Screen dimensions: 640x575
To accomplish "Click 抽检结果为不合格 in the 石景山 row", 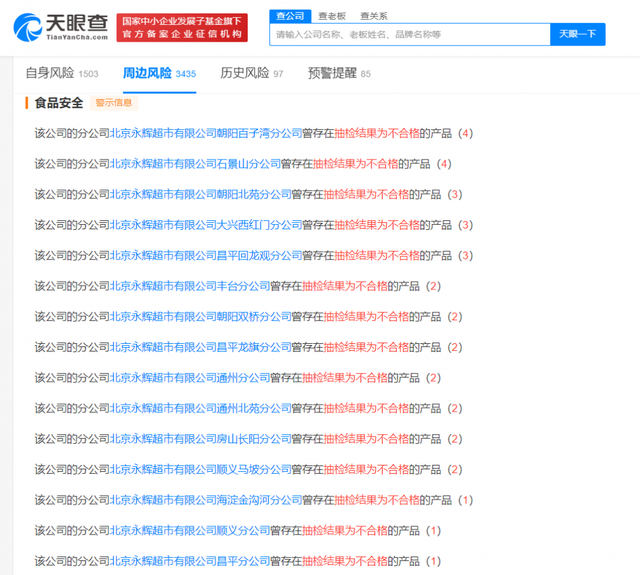I will coord(356,164).
